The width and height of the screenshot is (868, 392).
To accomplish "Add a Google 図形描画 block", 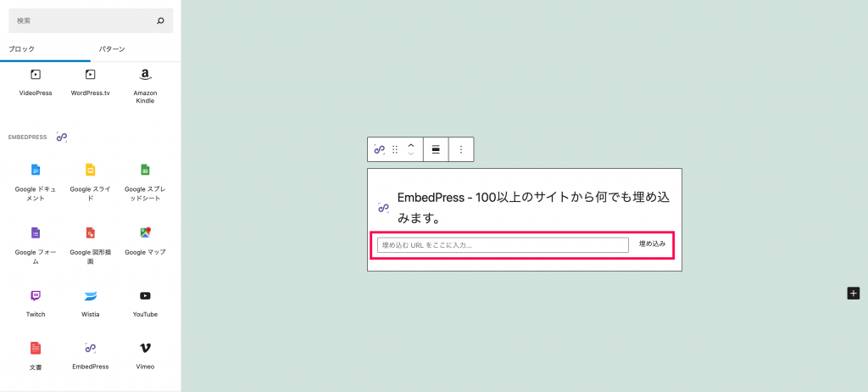I will point(90,246).
